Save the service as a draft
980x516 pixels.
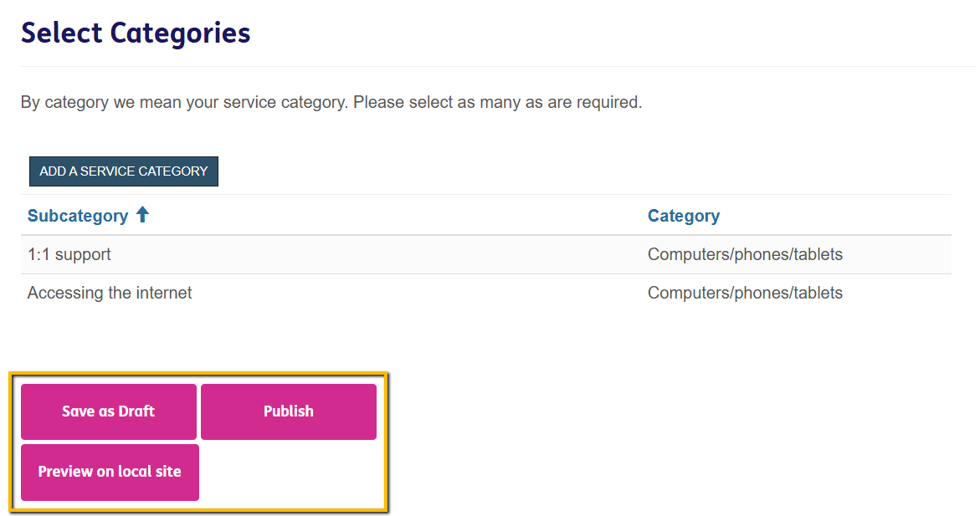(109, 411)
